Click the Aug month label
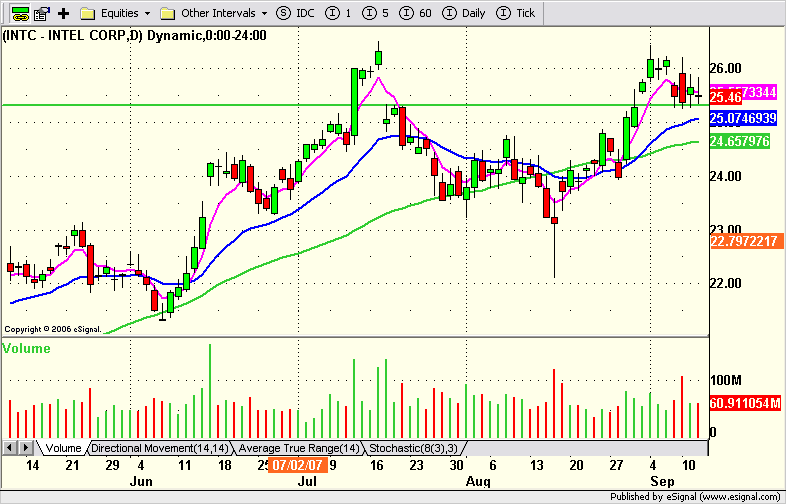Image resolution: width=786 pixels, height=504 pixels. pos(478,481)
